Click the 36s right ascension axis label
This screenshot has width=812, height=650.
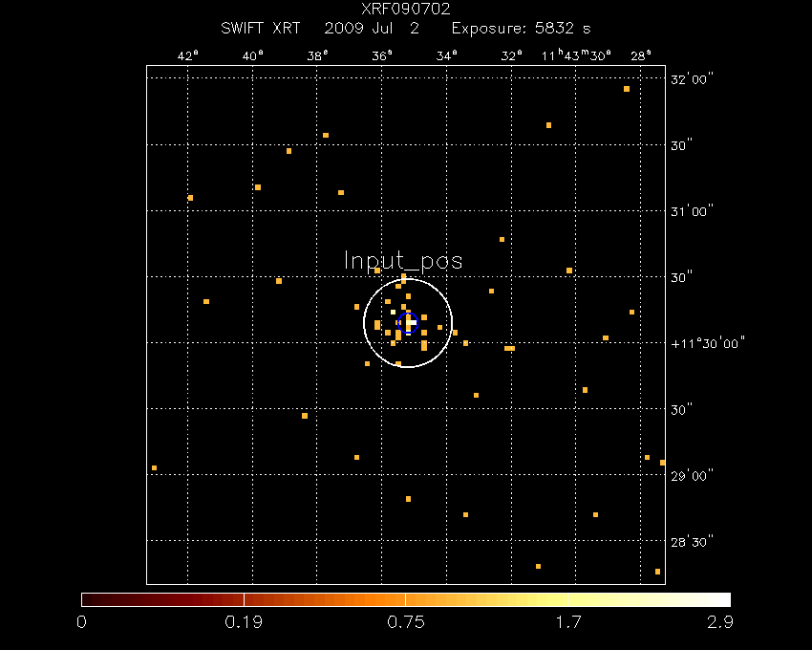pos(382,55)
